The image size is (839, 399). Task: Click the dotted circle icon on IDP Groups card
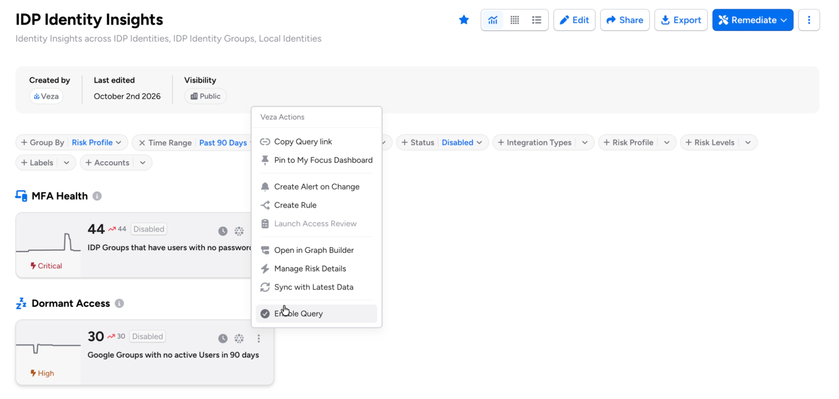239,231
